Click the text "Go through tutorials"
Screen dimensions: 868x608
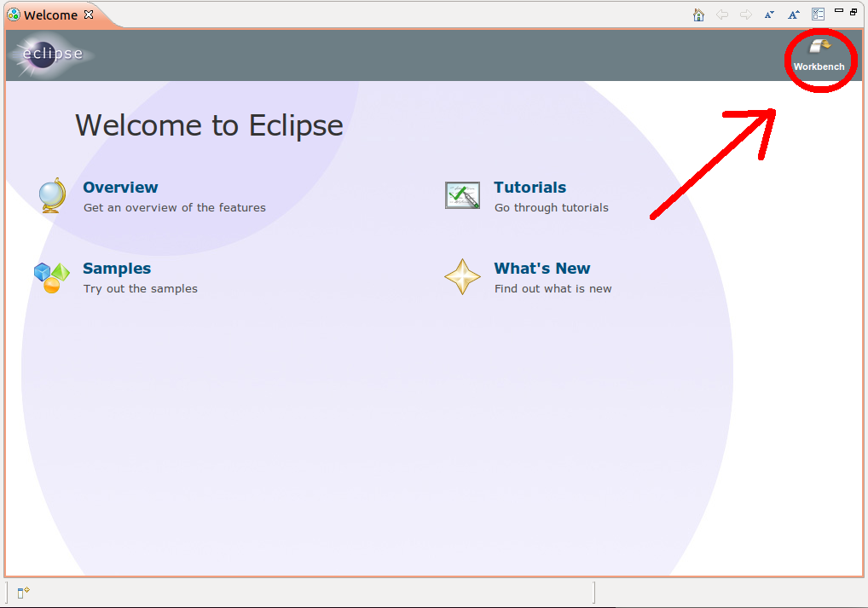click(x=552, y=208)
